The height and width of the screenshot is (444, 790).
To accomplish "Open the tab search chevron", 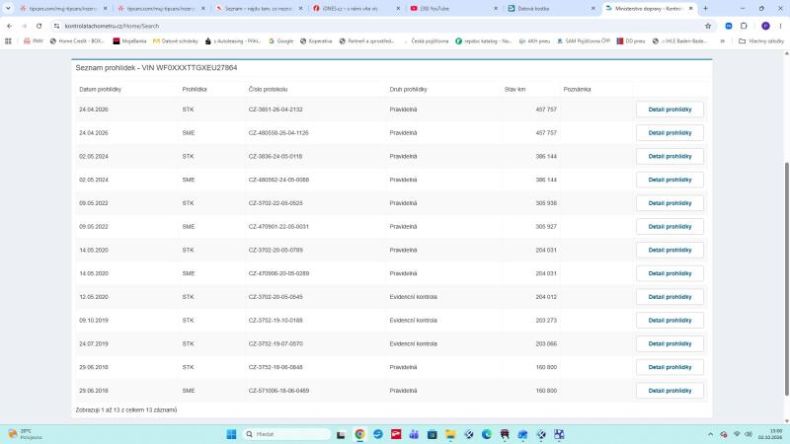I will pyautogui.click(x=8, y=8).
